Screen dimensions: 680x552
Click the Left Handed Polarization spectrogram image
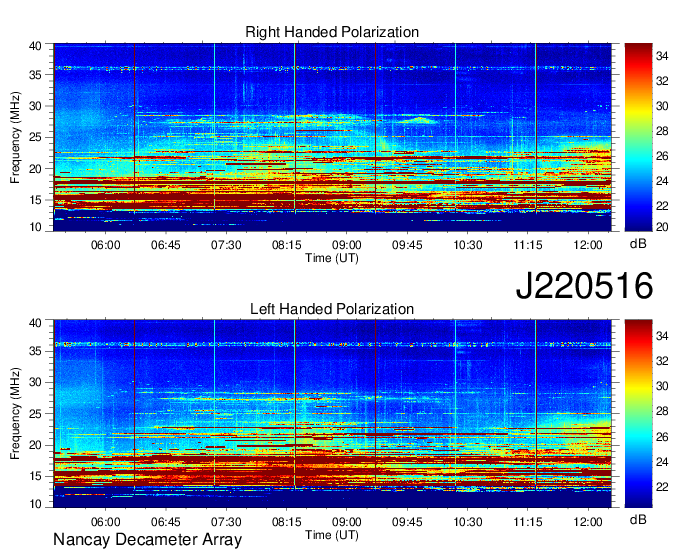332,414
